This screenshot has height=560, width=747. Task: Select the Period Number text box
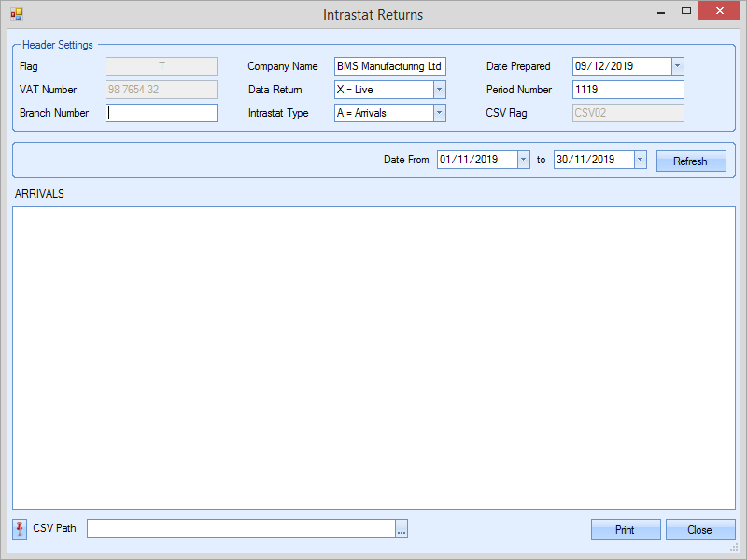(627, 90)
